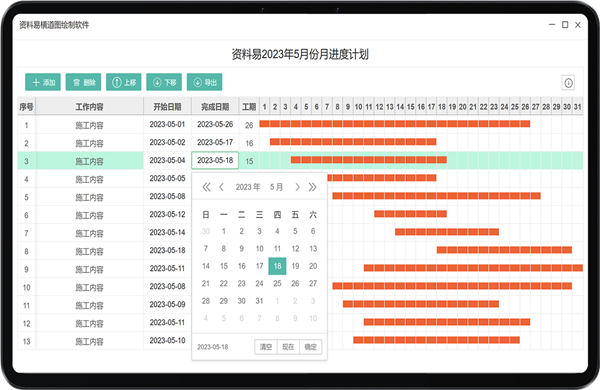Screen dimensions: 600x390
Task: Click the orange Gantt bar in row 8
Action: (x=504, y=250)
